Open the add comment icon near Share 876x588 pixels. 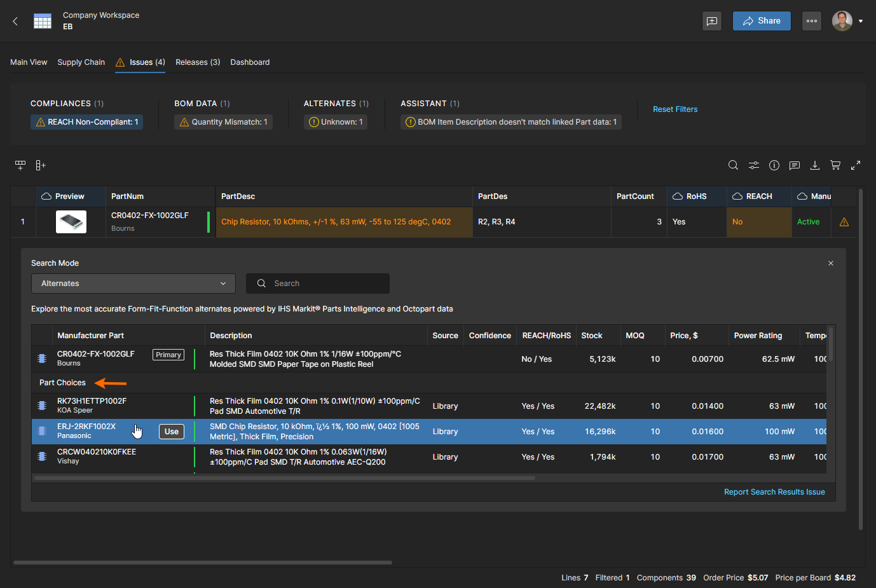(712, 21)
